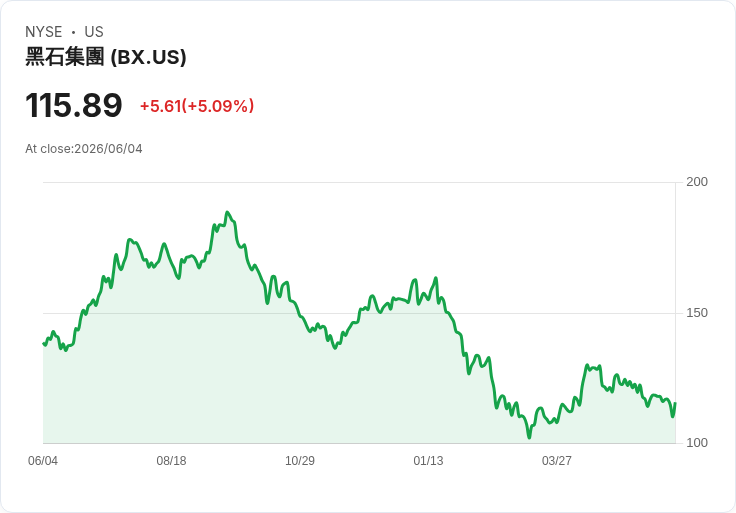Screen dimensions: 736x513
Task: Click the 黑石集團 (BX.US) stock title
Action: (x=106, y=57)
